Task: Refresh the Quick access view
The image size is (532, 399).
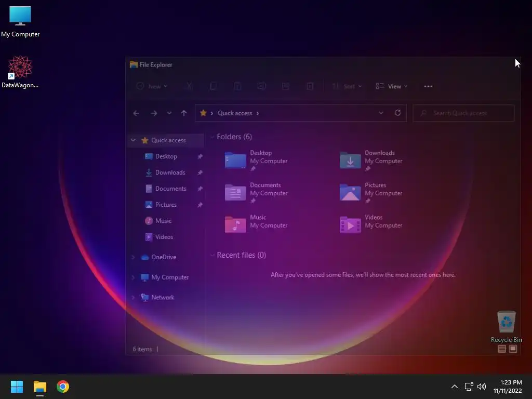Action: point(397,113)
